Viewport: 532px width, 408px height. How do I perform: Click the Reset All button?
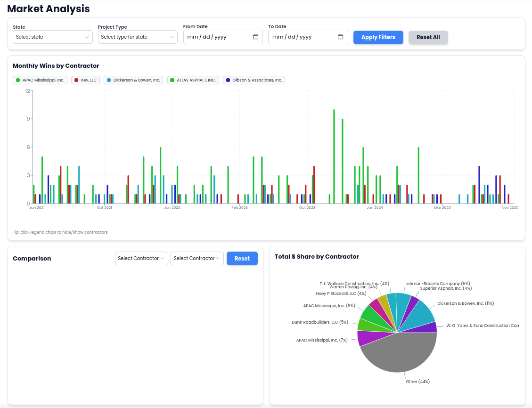pyautogui.click(x=428, y=37)
